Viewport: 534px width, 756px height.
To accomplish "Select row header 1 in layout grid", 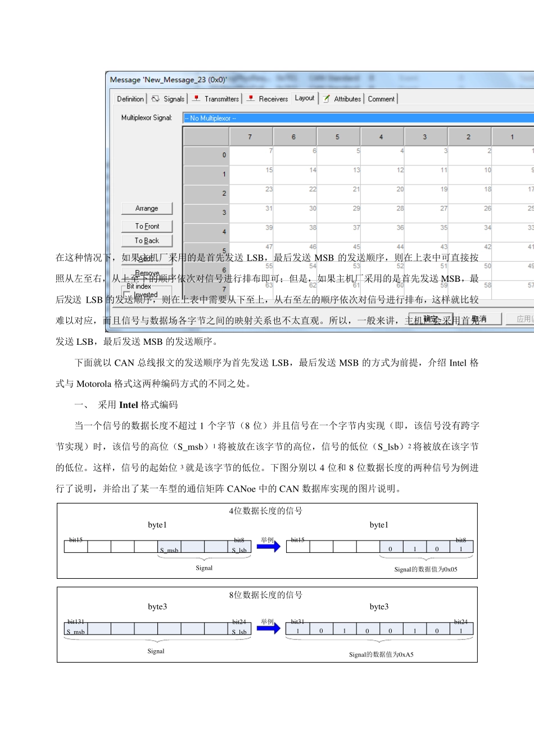I will click(206, 174).
